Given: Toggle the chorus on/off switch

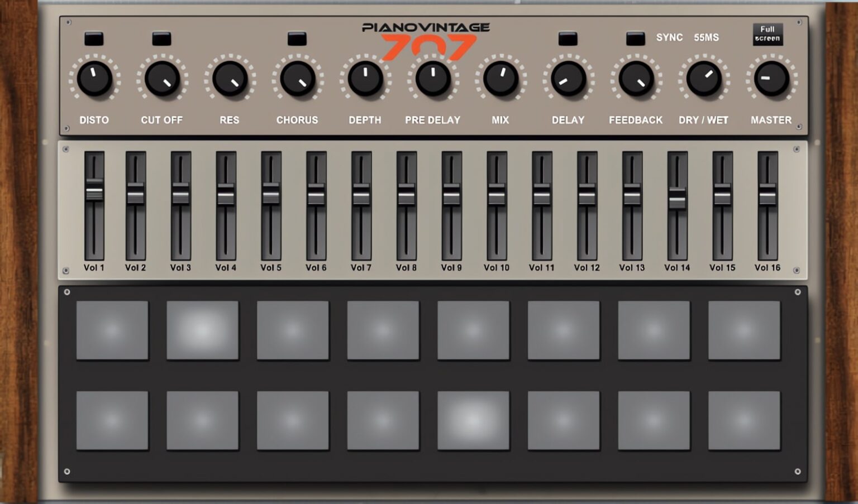Looking at the screenshot, I should coord(297,39).
